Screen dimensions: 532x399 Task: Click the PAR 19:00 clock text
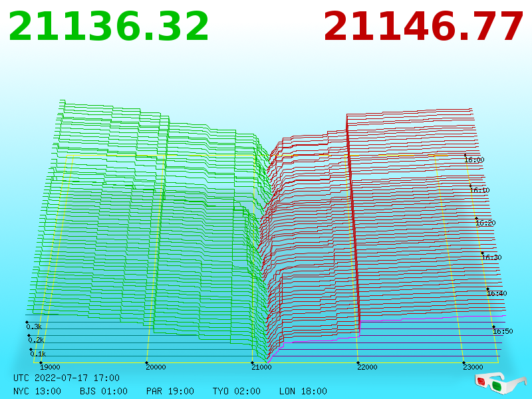click(x=170, y=391)
